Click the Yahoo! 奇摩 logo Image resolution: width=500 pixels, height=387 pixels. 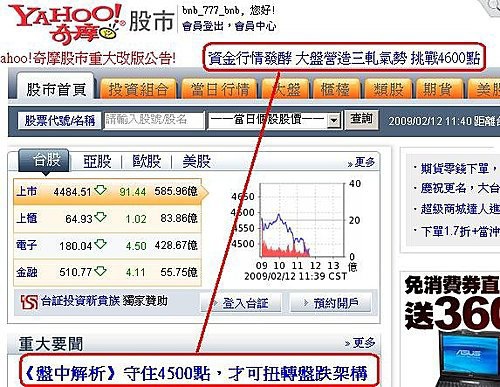66,23
